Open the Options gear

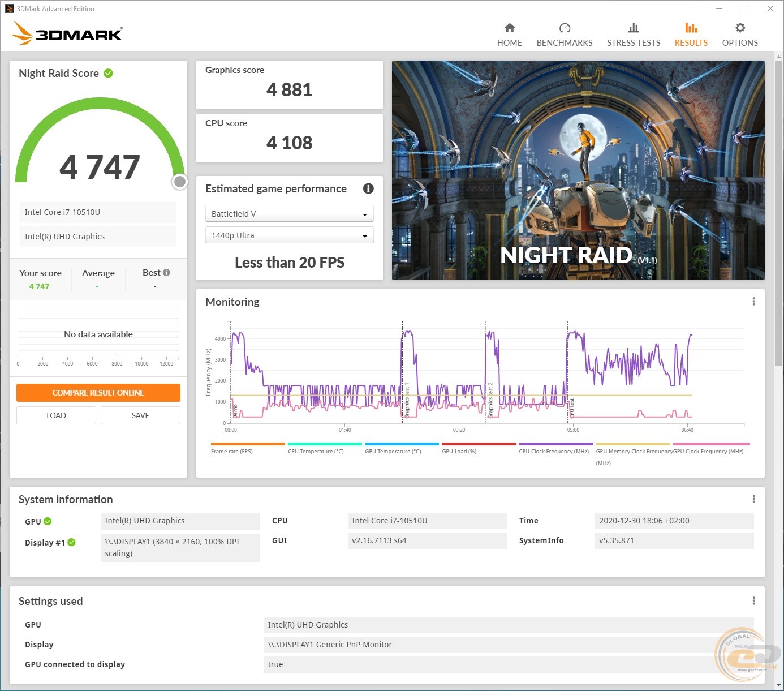(x=739, y=28)
